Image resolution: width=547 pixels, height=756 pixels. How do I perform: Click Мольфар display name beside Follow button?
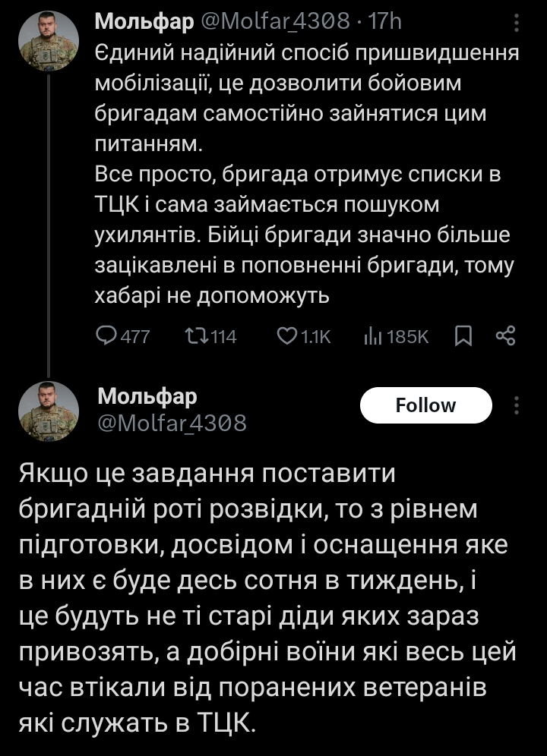[147, 395]
